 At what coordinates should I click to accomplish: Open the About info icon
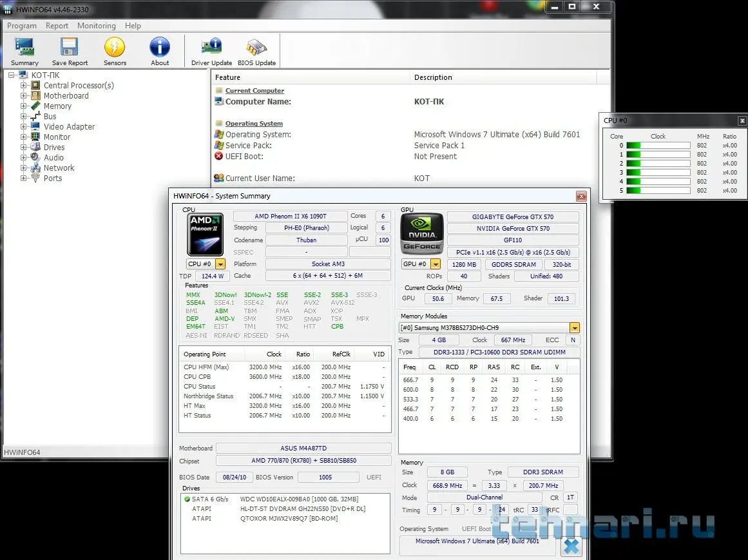(160, 48)
